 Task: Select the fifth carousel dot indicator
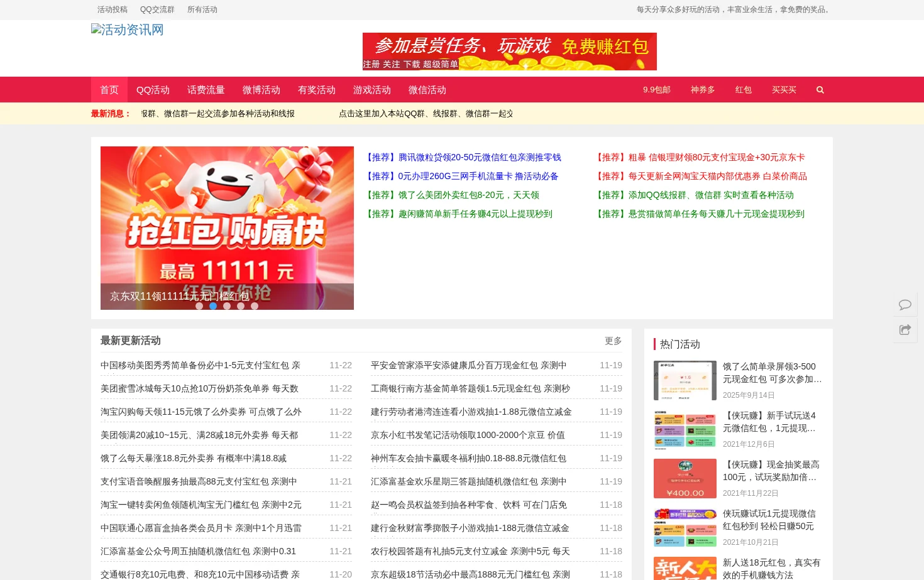(x=255, y=306)
